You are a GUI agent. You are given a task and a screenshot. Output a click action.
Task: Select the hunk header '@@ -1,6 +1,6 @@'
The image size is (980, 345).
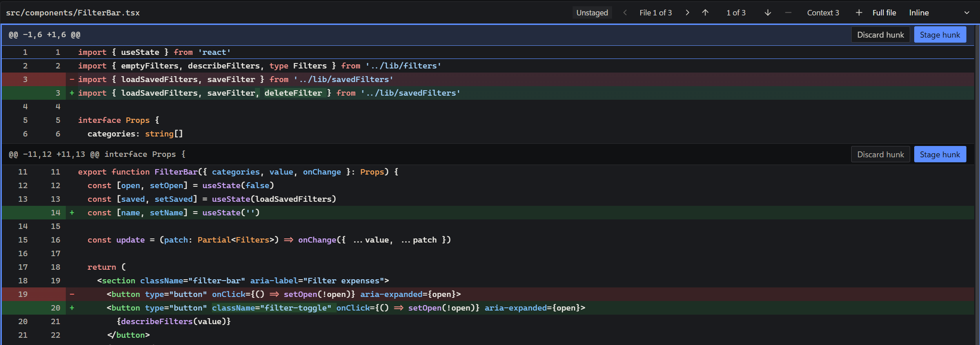click(x=44, y=35)
